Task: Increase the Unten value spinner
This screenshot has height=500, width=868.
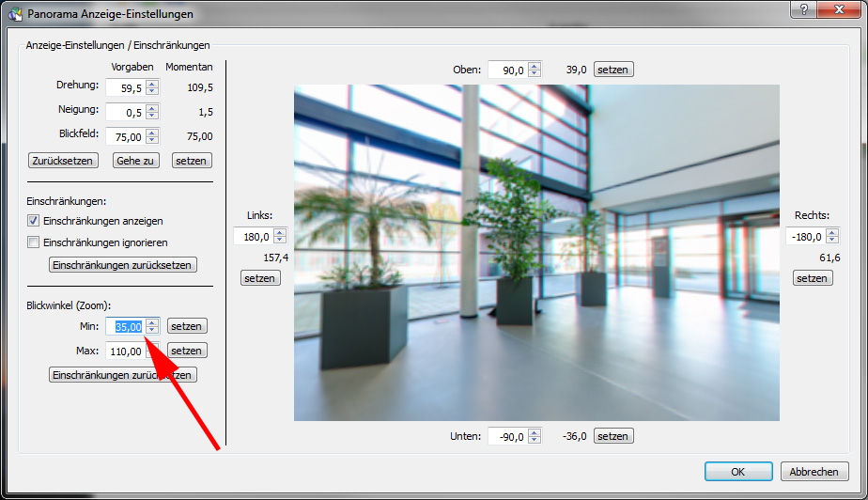Action: tap(535, 432)
